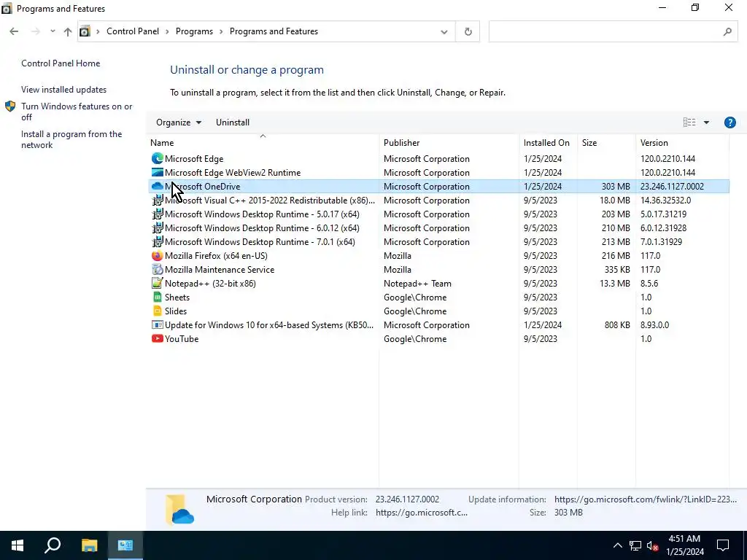Open the blue help question mark icon
The height and width of the screenshot is (560, 747).
(x=729, y=122)
